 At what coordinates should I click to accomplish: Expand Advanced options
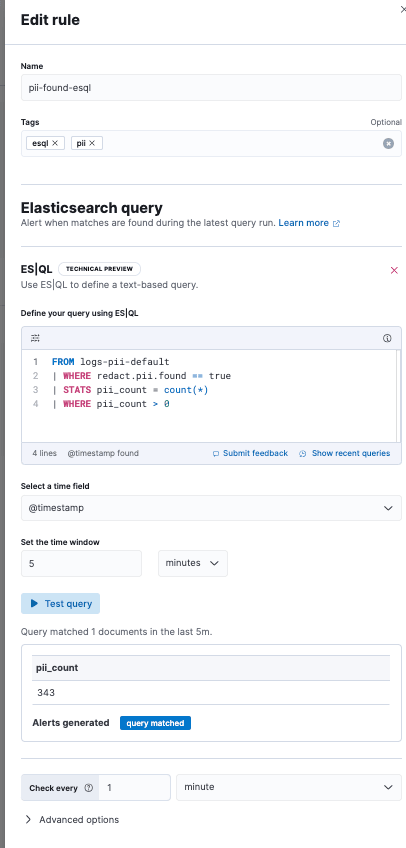tap(72, 819)
